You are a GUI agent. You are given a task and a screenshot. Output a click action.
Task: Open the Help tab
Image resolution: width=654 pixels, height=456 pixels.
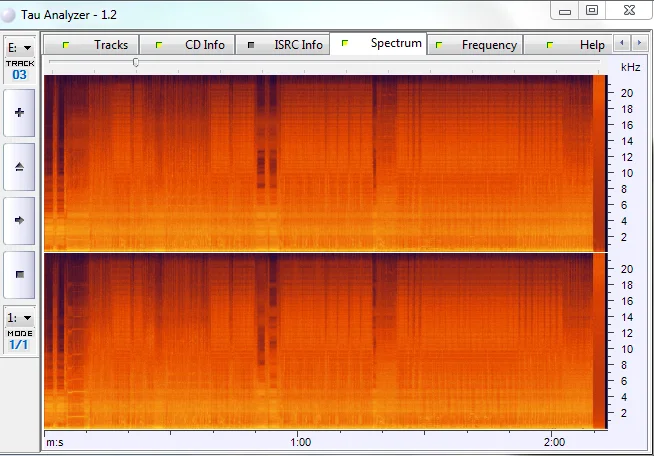568,45
